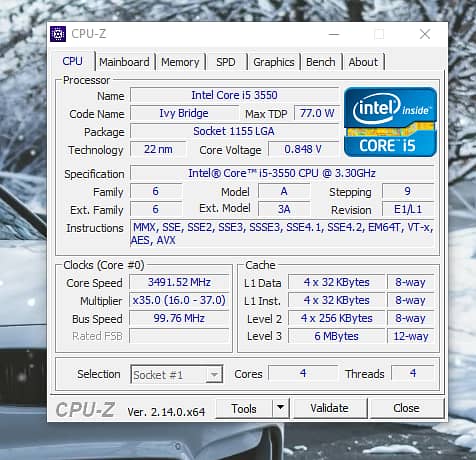
Task: Expand the Tools dropdown arrow
Action: (x=281, y=408)
